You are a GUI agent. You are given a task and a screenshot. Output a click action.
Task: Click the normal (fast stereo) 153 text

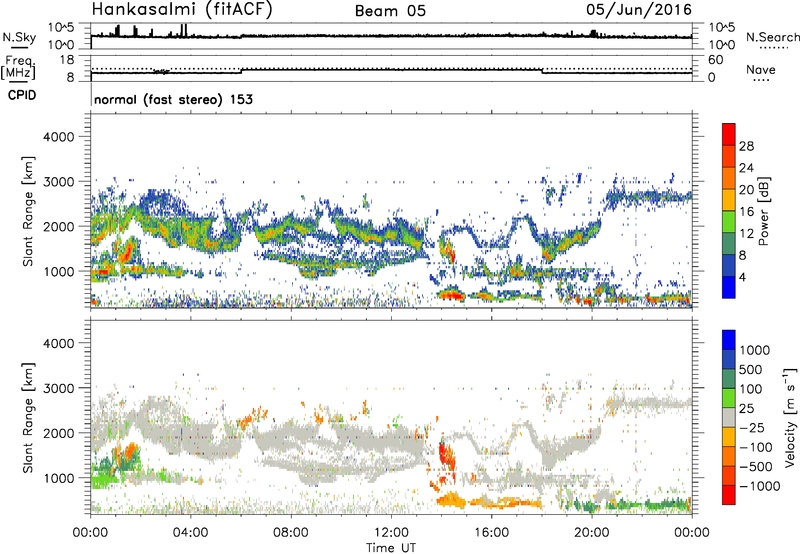tap(173, 99)
